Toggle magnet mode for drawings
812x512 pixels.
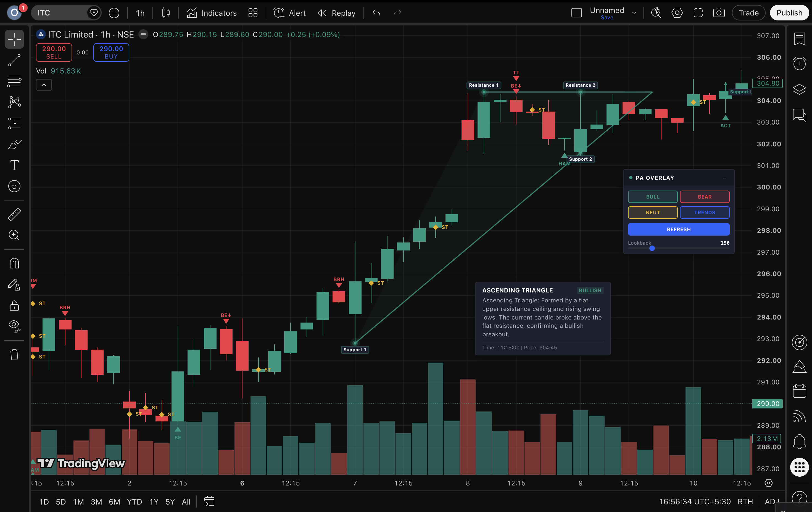14,263
